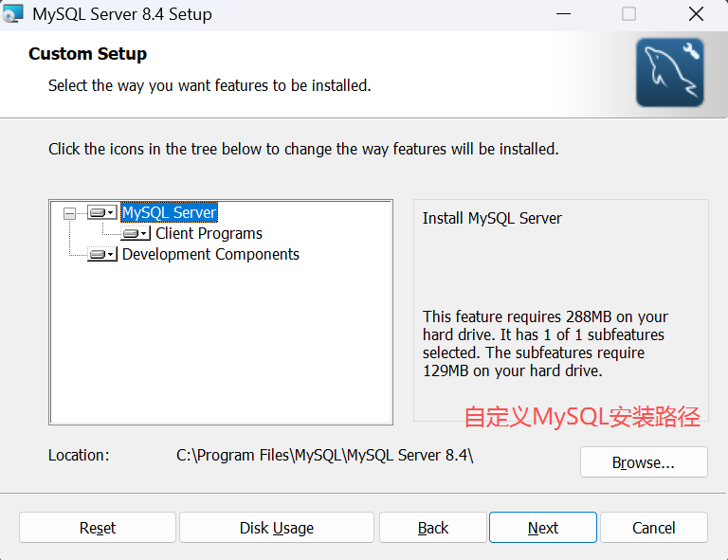This screenshot has height=560, width=728.
Task: Open MySQL Server feature install-mode dropdown icon
Action: pos(101,212)
